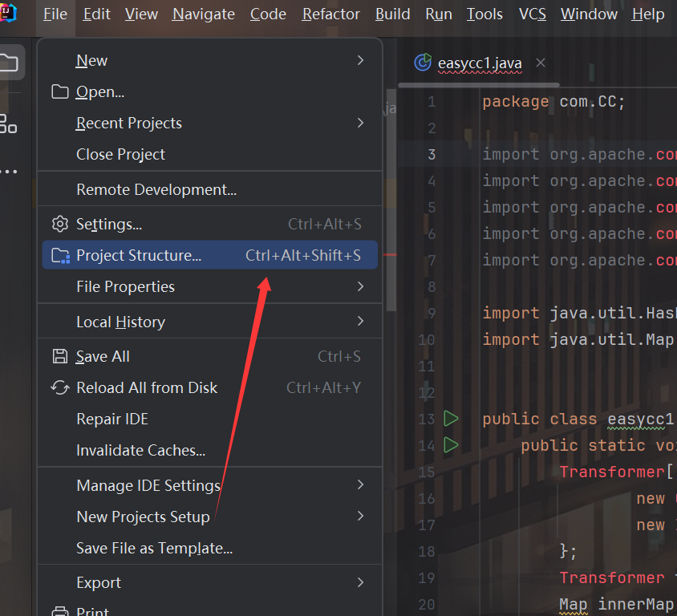
Task: Expand the Export submenu
Action: (360, 582)
